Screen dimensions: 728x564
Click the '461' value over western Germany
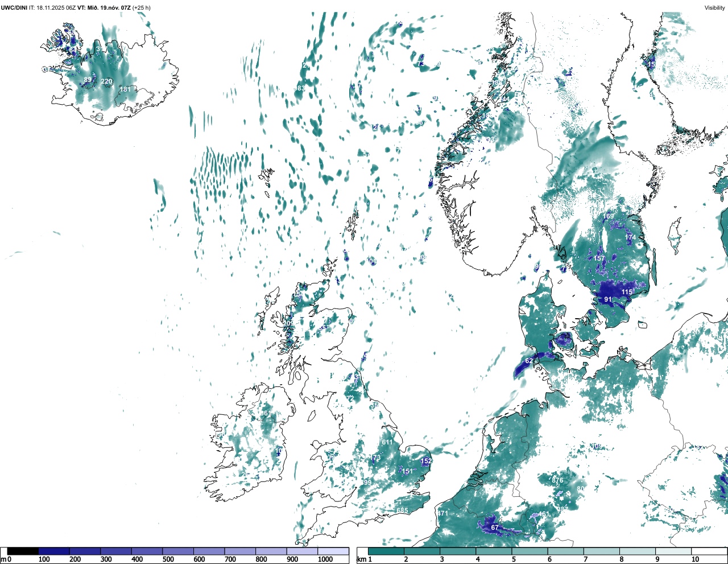click(544, 514)
